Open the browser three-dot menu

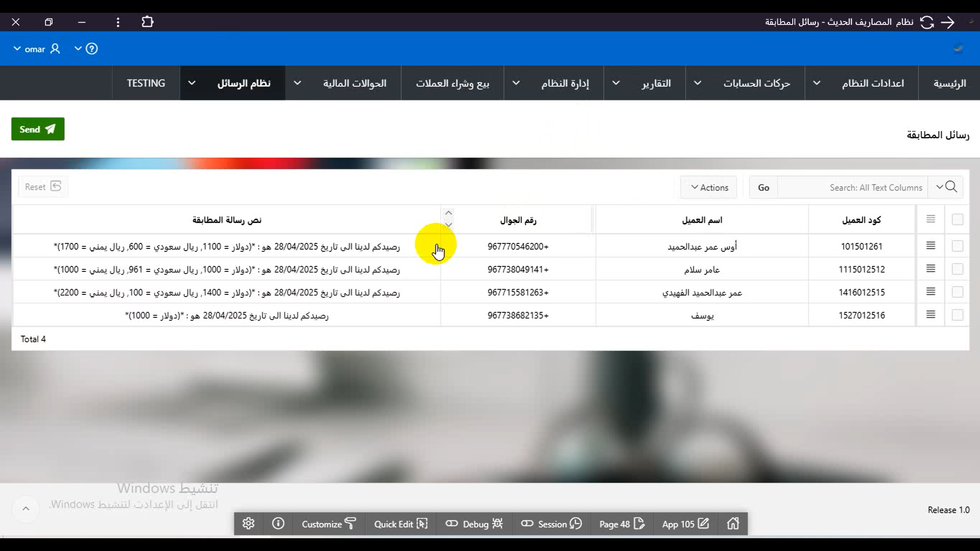(118, 22)
